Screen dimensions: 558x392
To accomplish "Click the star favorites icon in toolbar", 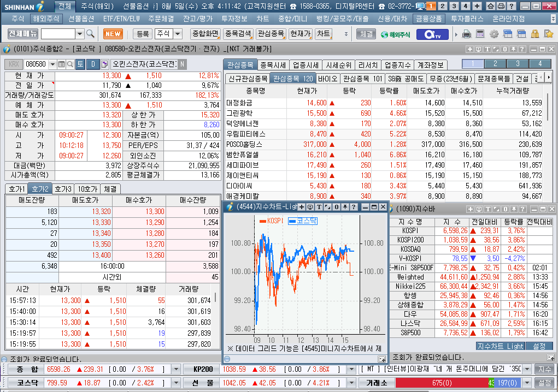I will 549,34.
